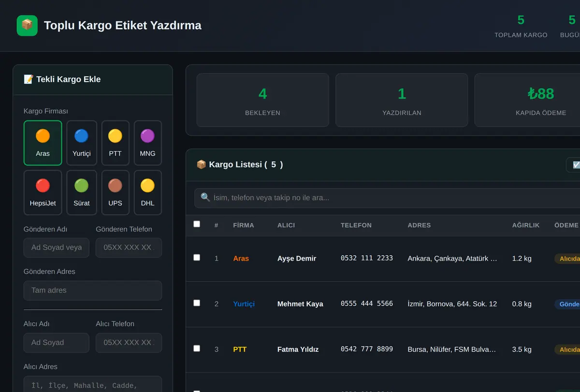Select the Aras cargo company
The image size is (580, 392).
43,143
